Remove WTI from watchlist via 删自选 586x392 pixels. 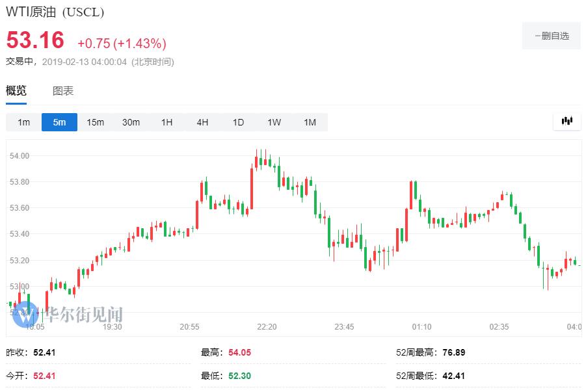(551, 36)
